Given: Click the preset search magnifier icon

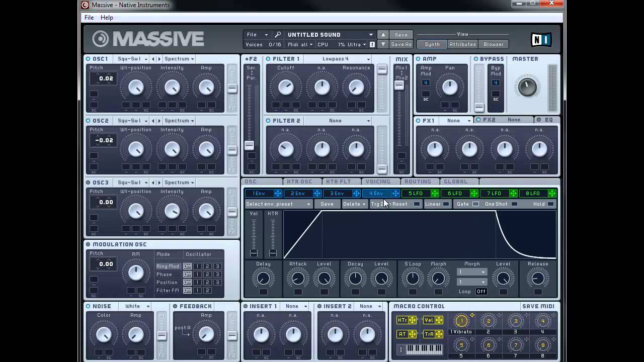Looking at the screenshot, I should (x=278, y=35).
